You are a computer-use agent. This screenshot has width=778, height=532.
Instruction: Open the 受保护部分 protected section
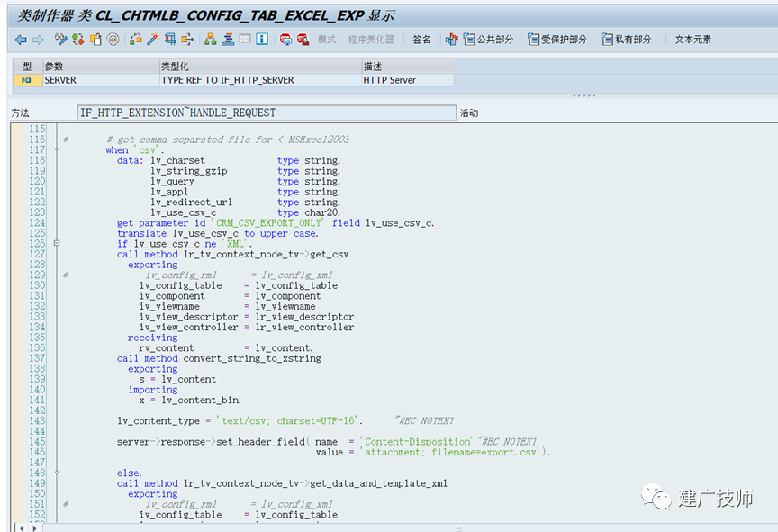[557, 40]
